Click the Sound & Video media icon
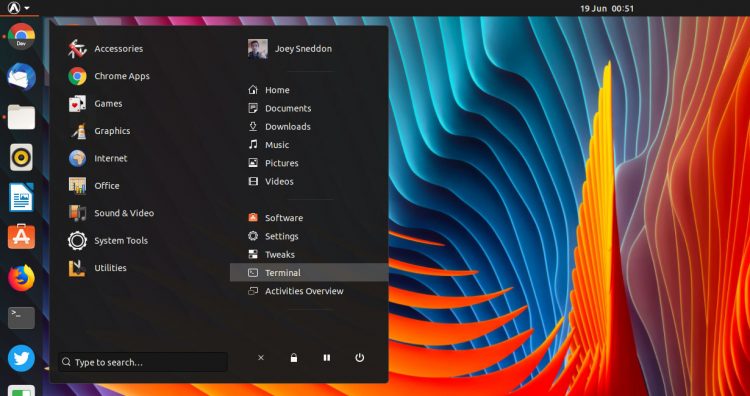Image resolution: width=750 pixels, height=396 pixels. (x=77, y=213)
